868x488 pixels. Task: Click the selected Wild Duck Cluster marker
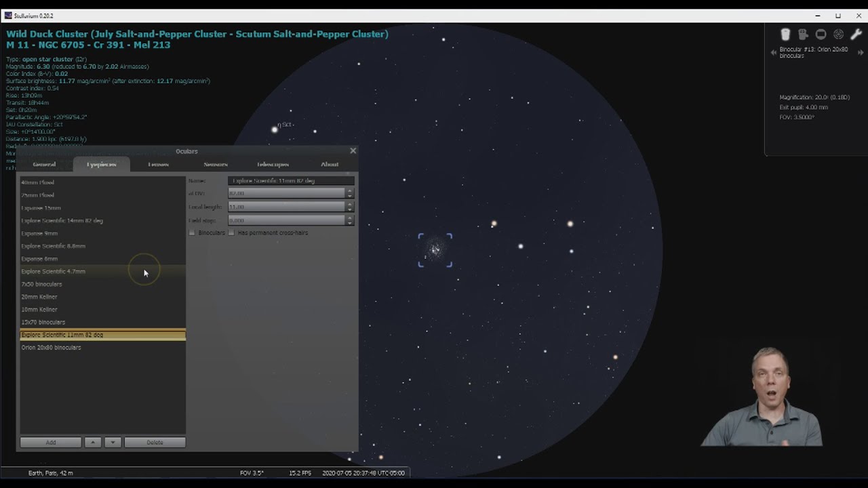tap(435, 250)
